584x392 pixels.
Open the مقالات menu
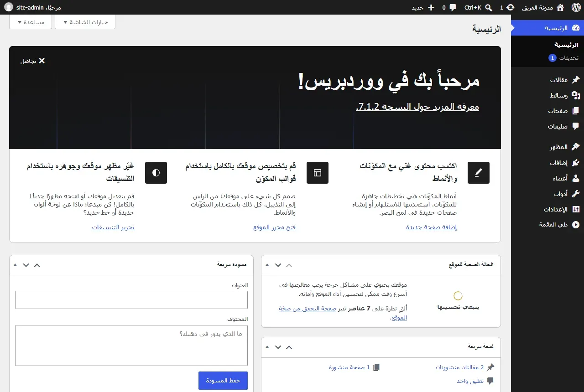[x=547, y=80]
